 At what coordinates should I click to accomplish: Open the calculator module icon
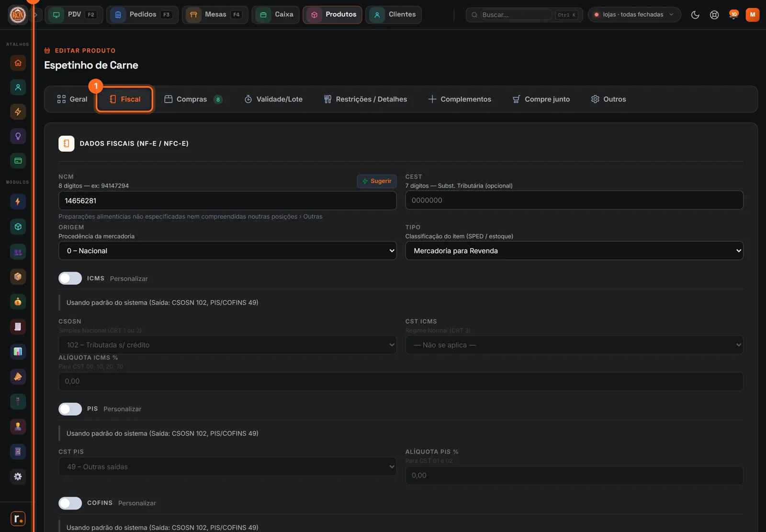coord(18,452)
